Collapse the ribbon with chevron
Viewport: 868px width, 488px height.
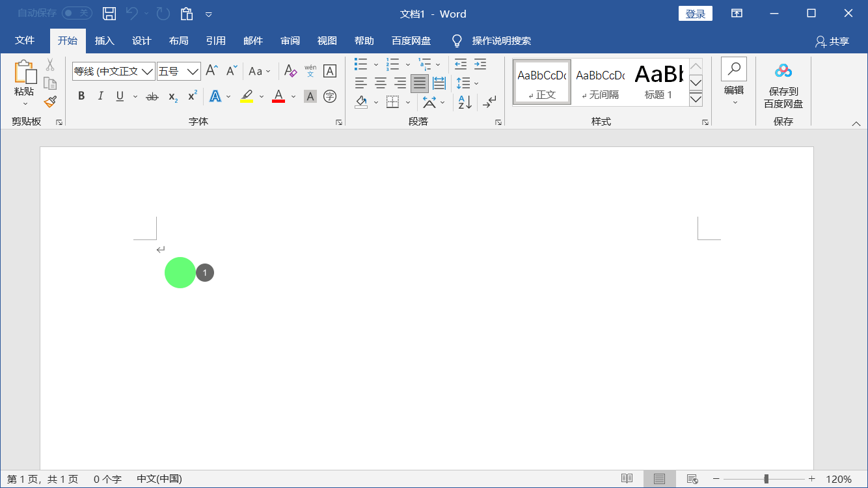click(856, 123)
